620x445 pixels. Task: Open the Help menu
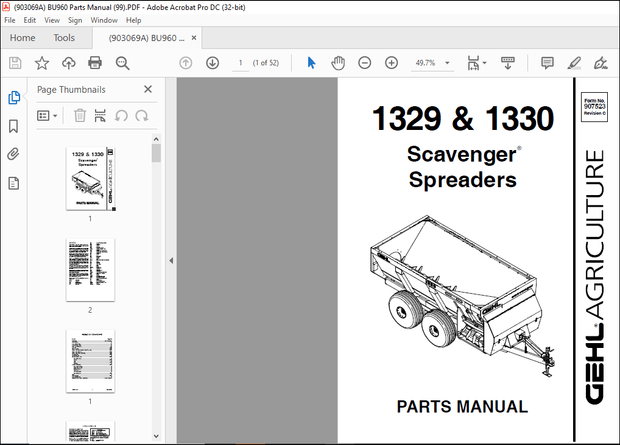[x=134, y=20]
